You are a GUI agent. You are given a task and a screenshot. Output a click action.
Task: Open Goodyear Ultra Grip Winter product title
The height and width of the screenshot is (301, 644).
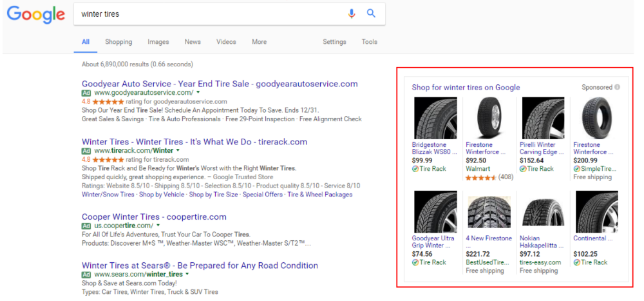click(433, 242)
